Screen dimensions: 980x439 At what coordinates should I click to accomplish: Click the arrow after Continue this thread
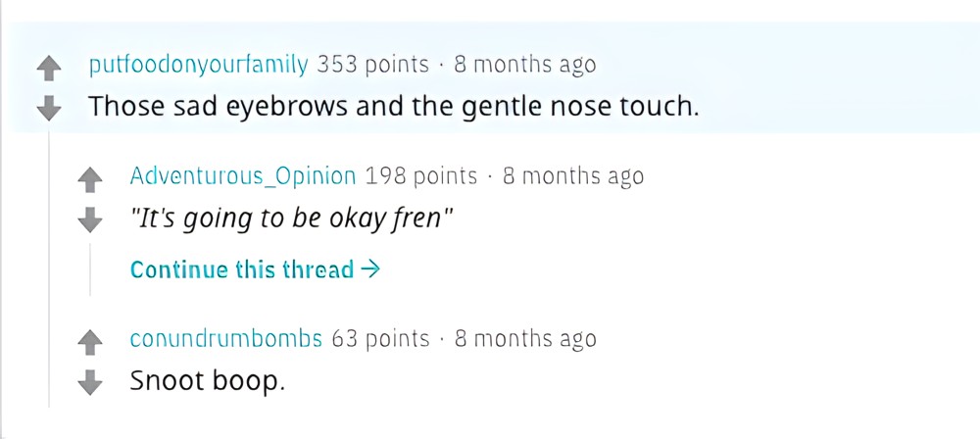point(370,269)
